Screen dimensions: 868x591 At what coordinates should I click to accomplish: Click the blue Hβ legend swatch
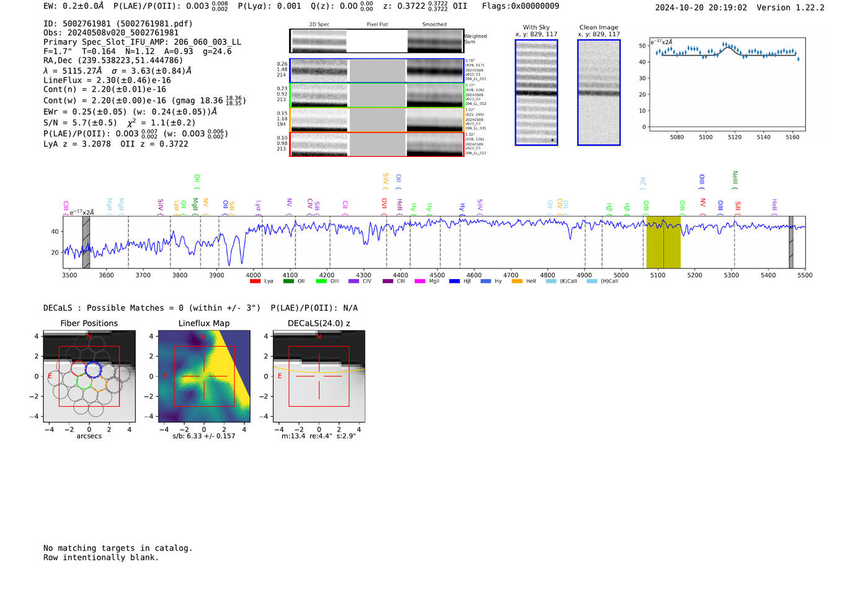(454, 282)
